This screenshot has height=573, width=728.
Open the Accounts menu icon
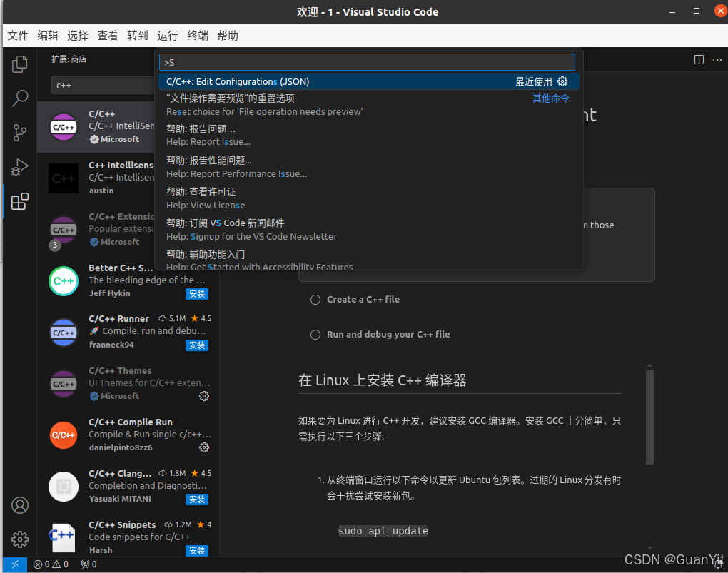19,505
